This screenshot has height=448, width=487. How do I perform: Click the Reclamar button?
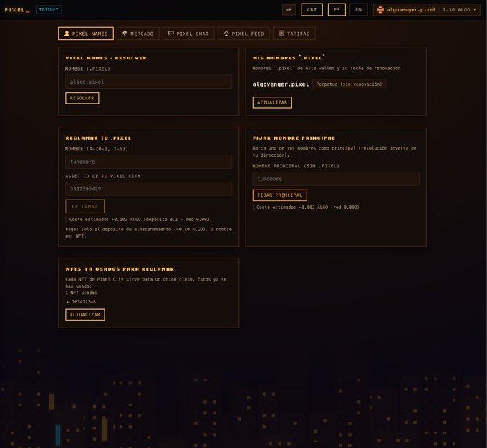click(85, 206)
